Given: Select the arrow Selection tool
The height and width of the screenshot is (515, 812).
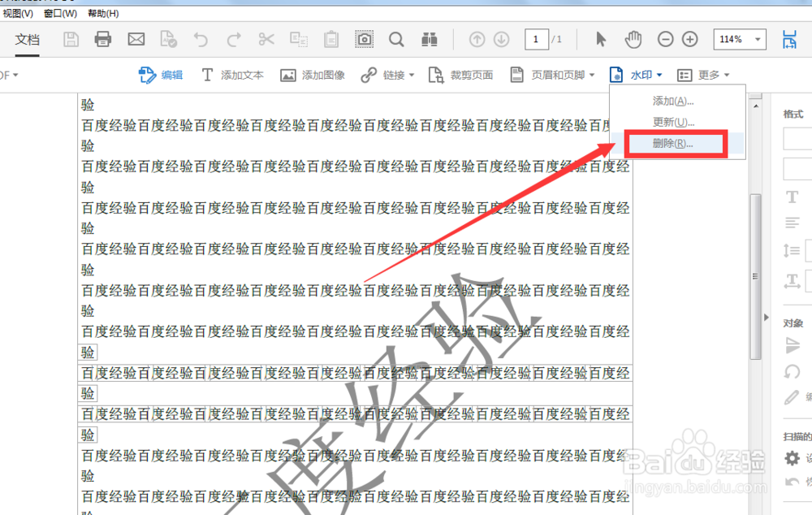Looking at the screenshot, I should tap(601, 39).
